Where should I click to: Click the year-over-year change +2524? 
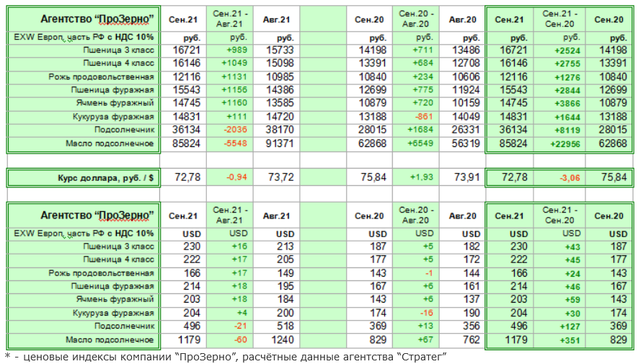click(567, 51)
